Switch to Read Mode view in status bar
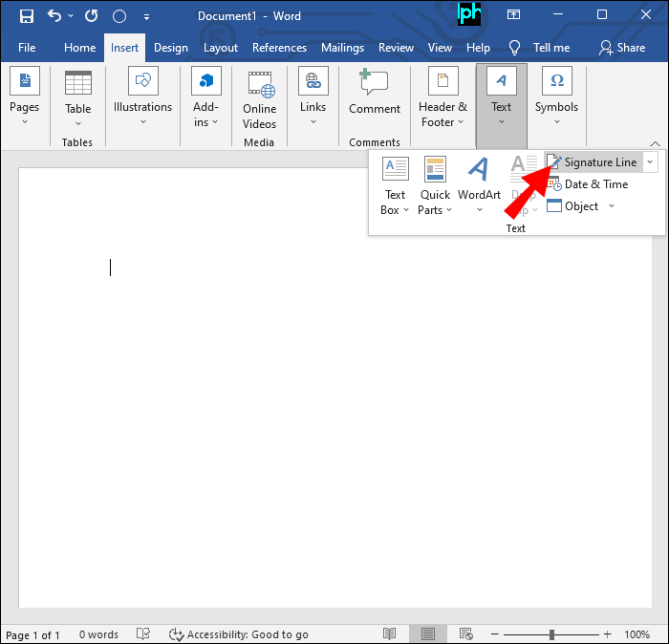The width and height of the screenshot is (669, 644). 389,634
